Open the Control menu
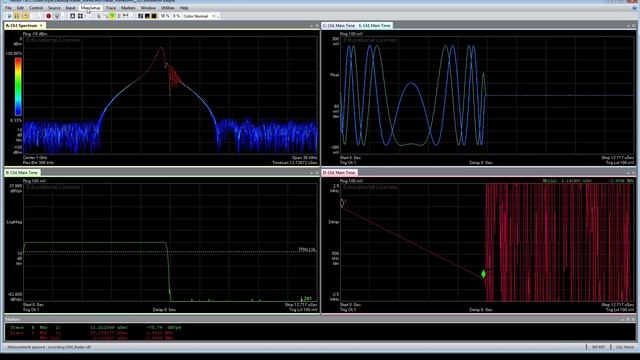 pos(36,8)
